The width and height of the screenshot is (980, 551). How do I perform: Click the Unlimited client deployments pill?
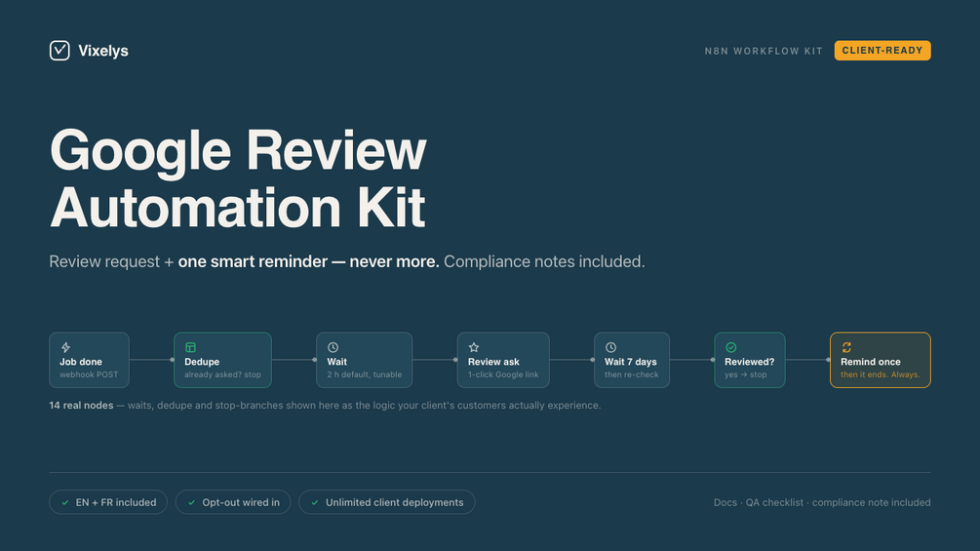pyautogui.click(x=387, y=502)
